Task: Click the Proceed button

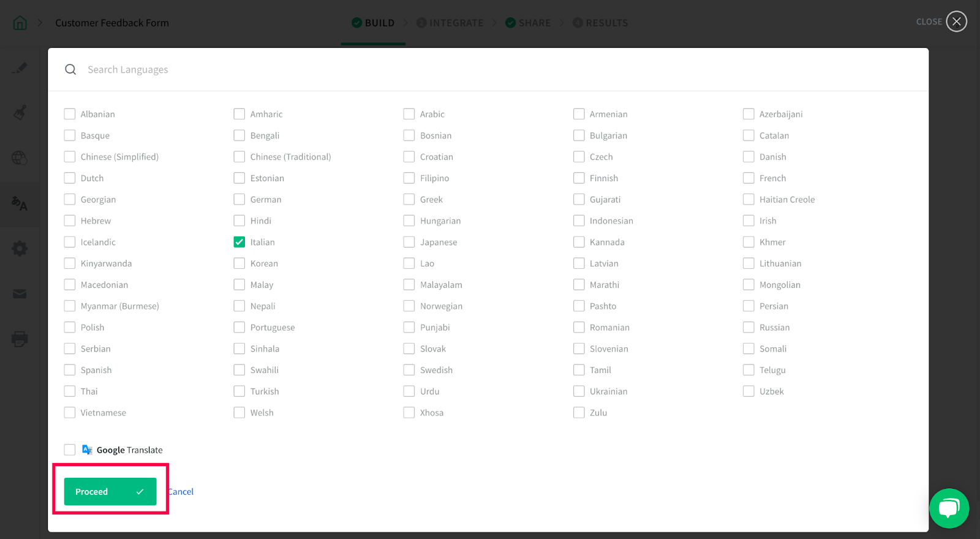Action: click(x=110, y=491)
